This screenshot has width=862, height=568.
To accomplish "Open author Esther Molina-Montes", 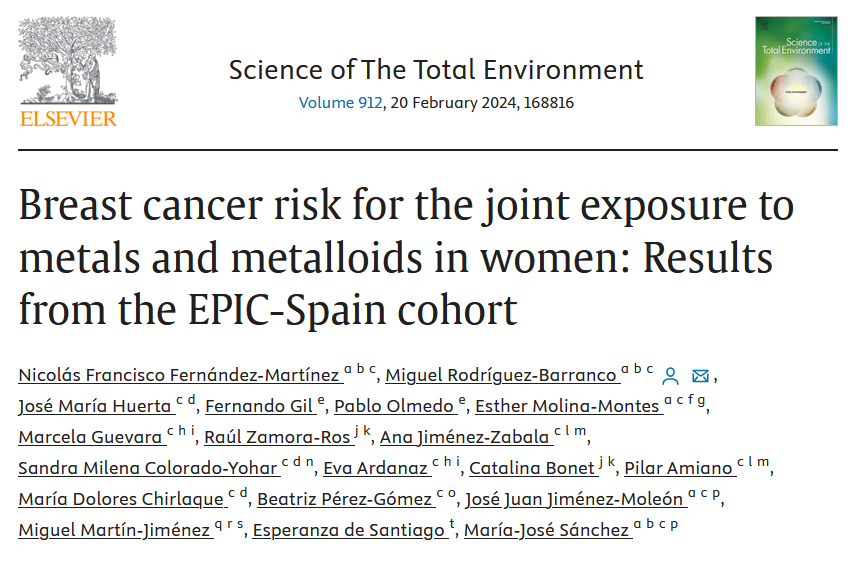I will tap(566, 407).
